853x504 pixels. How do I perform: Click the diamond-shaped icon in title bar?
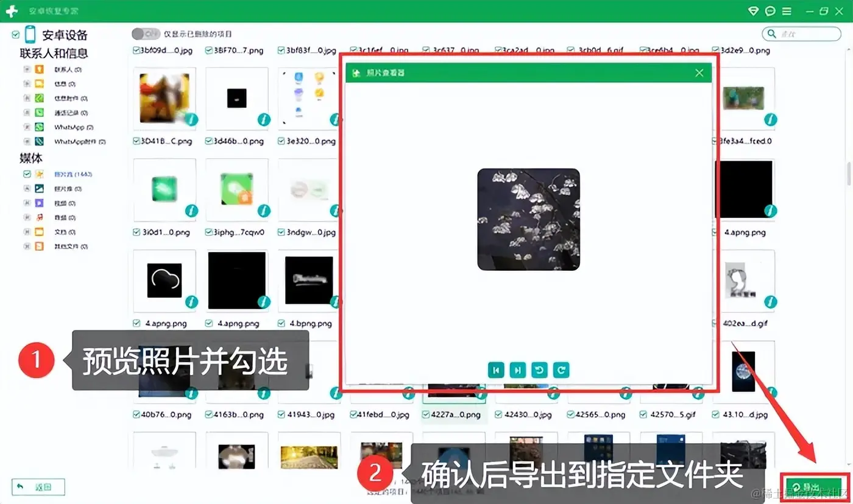(754, 11)
